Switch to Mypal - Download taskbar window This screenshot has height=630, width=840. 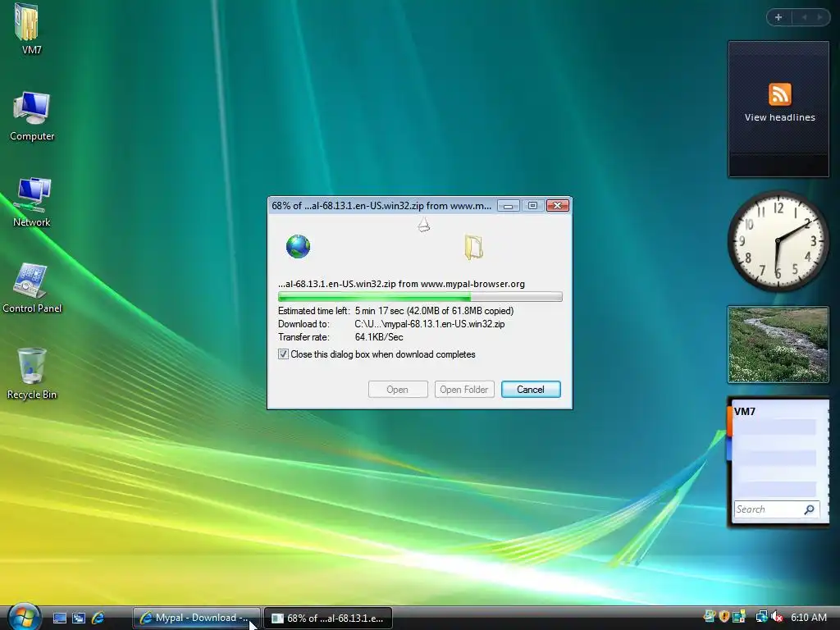tap(196, 618)
